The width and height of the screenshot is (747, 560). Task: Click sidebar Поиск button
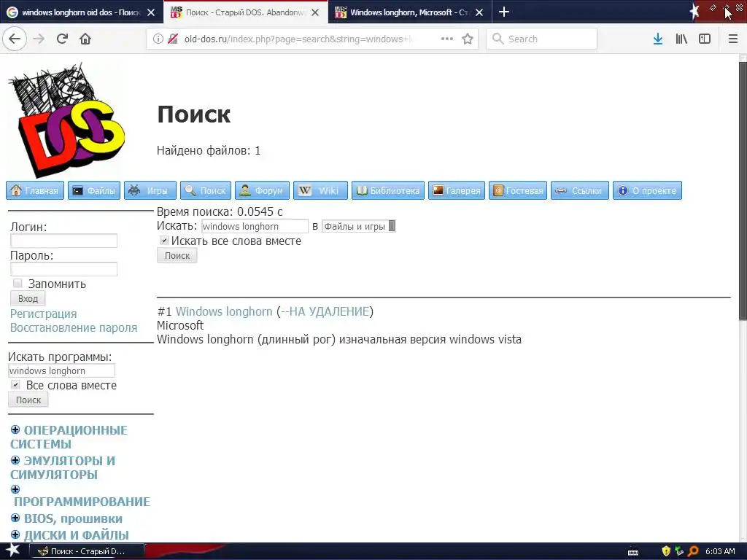[x=28, y=400]
